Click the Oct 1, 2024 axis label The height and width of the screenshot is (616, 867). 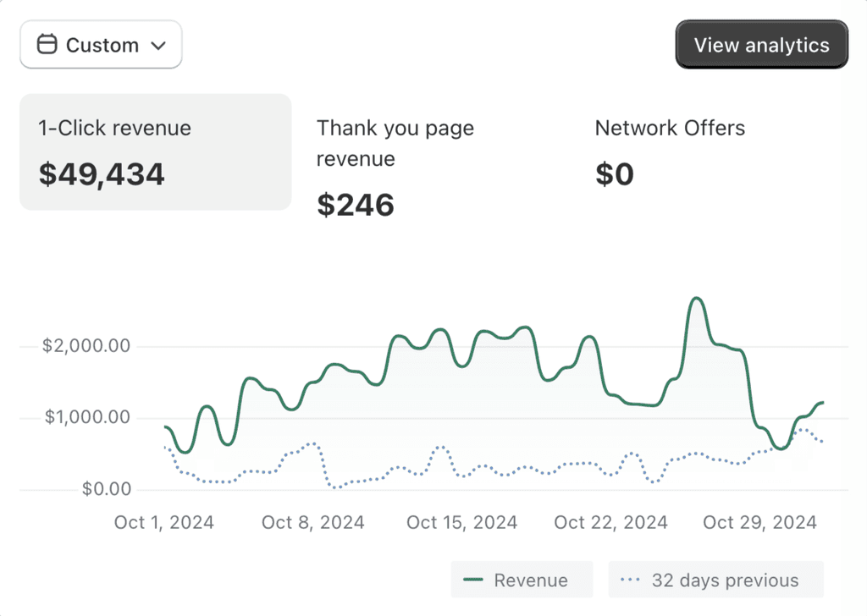[163, 522]
